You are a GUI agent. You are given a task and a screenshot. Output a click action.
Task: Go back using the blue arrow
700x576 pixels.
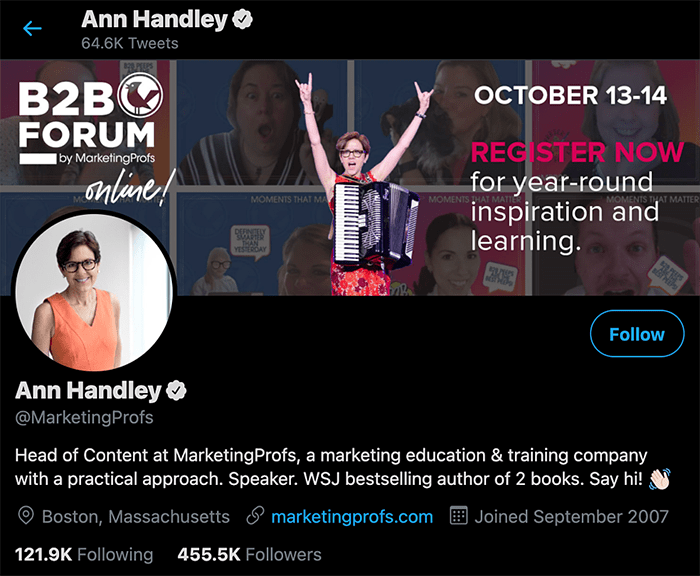(32, 28)
